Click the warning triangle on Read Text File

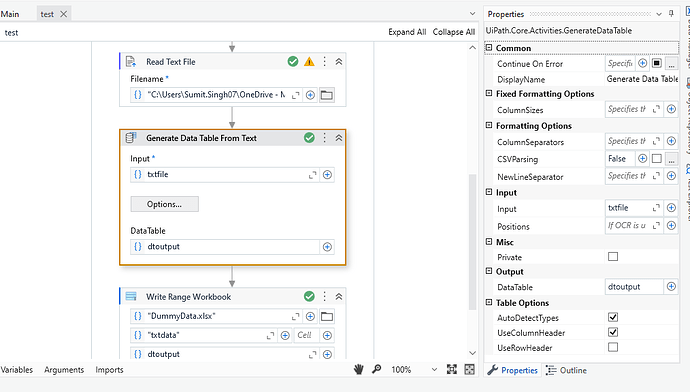[309, 62]
